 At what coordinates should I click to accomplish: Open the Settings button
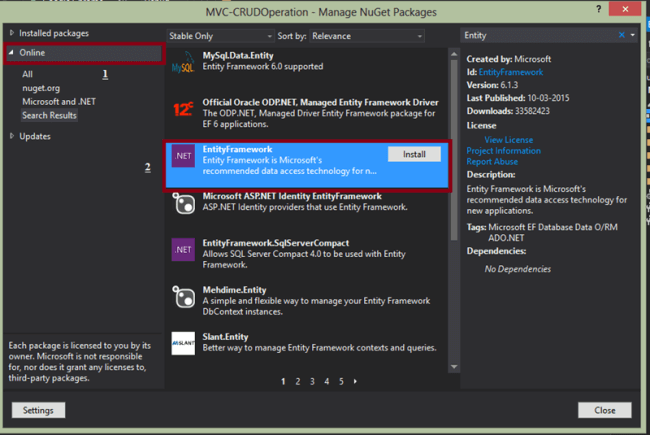click(x=38, y=410)
